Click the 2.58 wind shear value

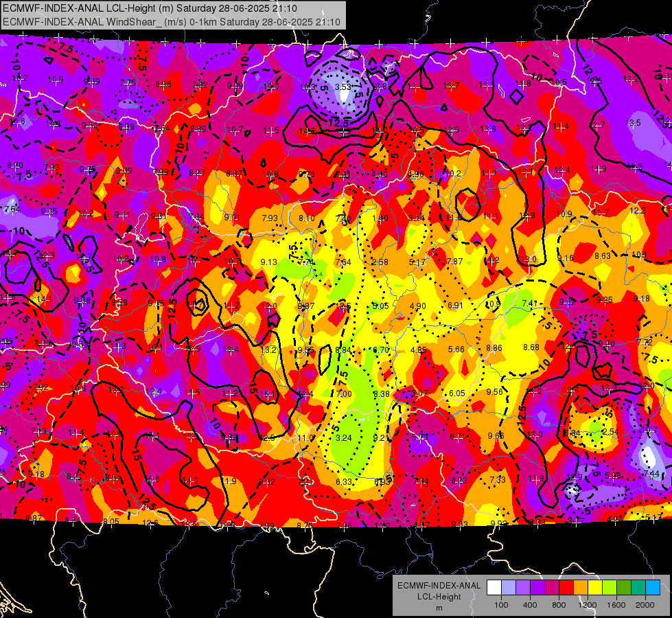380,262
